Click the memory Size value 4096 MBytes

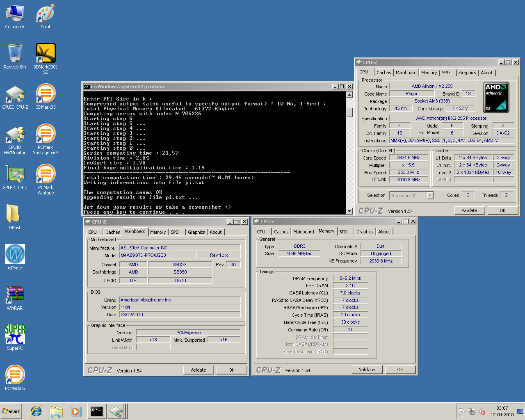[299, 253]
